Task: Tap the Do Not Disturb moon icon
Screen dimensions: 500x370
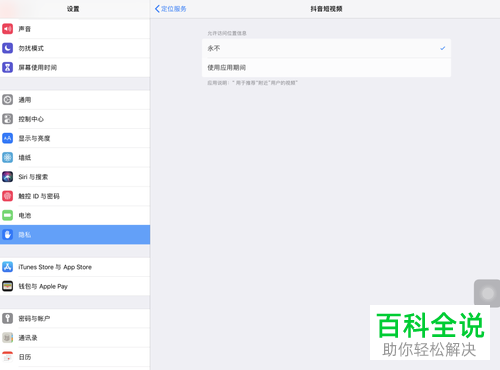Action: [x=8, y=48]
